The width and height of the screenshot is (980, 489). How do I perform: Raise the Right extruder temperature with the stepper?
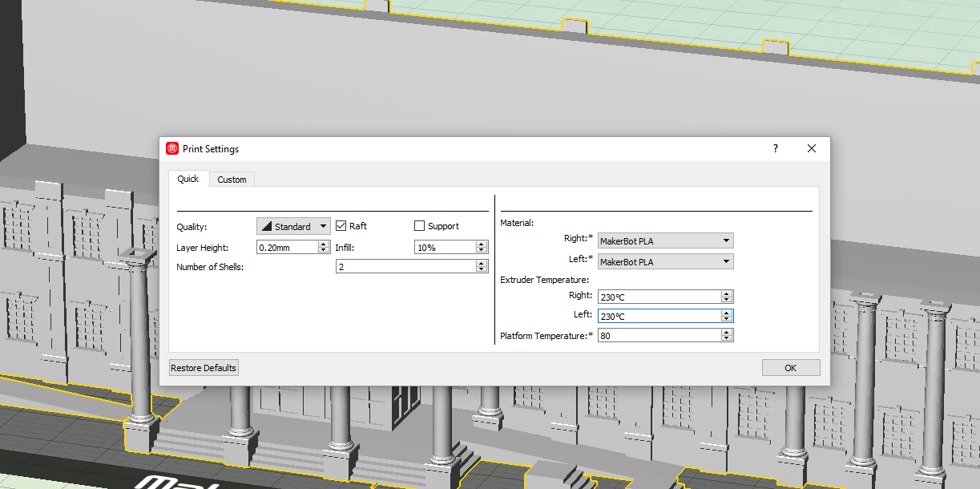coord(727,293)
